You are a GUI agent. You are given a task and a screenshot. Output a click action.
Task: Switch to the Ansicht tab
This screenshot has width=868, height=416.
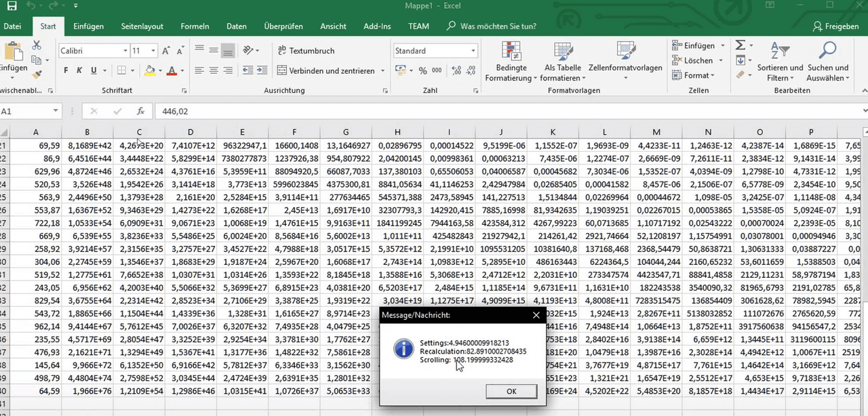(333, 26)
